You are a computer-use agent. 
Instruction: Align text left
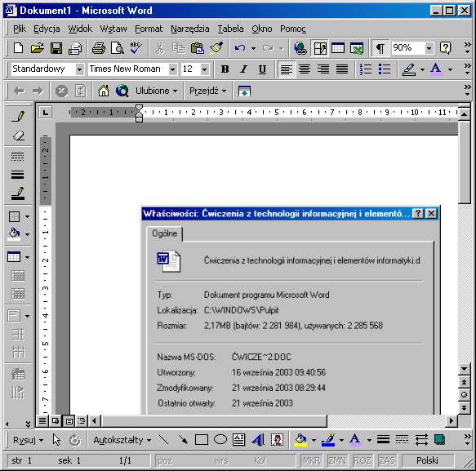(x=287, y=69)
